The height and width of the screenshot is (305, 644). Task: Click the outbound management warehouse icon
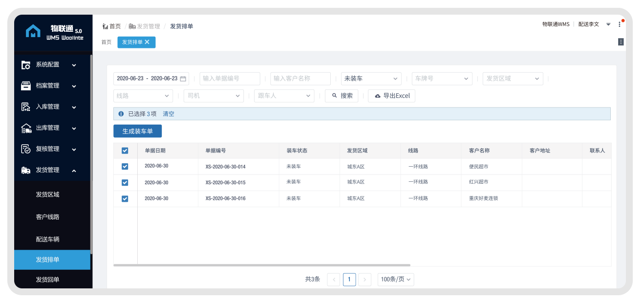[x=26, y=128]
